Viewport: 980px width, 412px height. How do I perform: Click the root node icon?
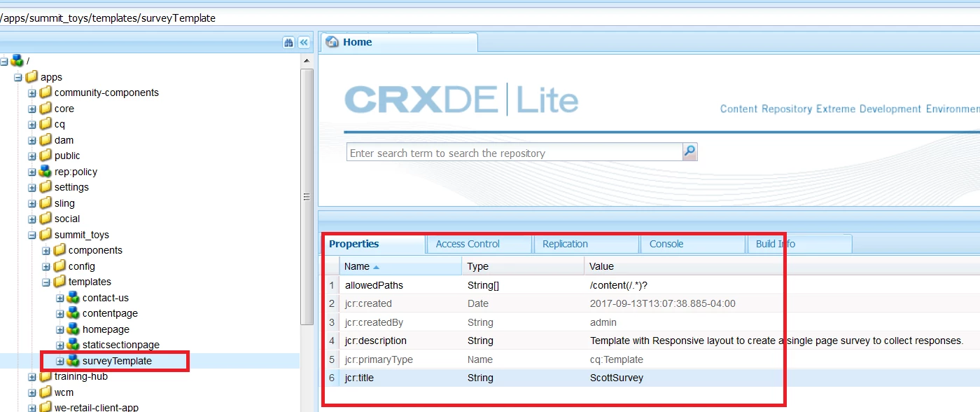(17, 61)
